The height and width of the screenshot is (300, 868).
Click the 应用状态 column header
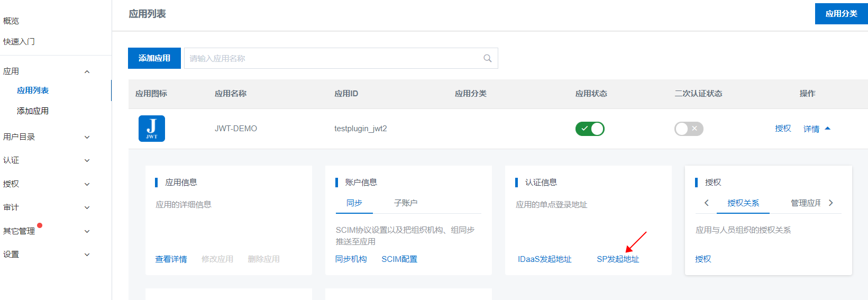591,94
